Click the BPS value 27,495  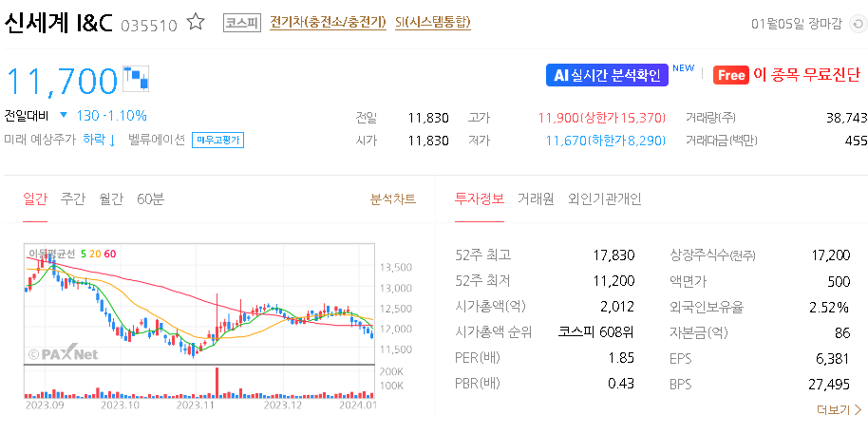click(x=830, y=385)
